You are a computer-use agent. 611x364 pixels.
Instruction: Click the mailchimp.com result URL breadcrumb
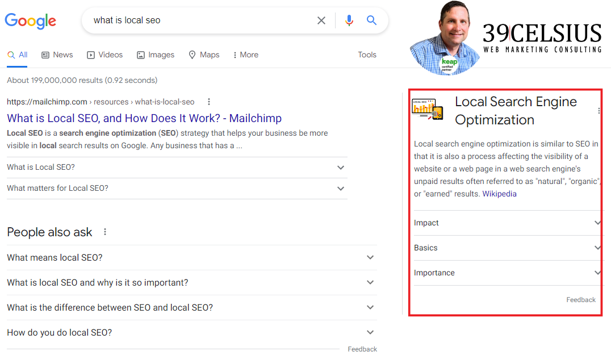coord(101,102)
